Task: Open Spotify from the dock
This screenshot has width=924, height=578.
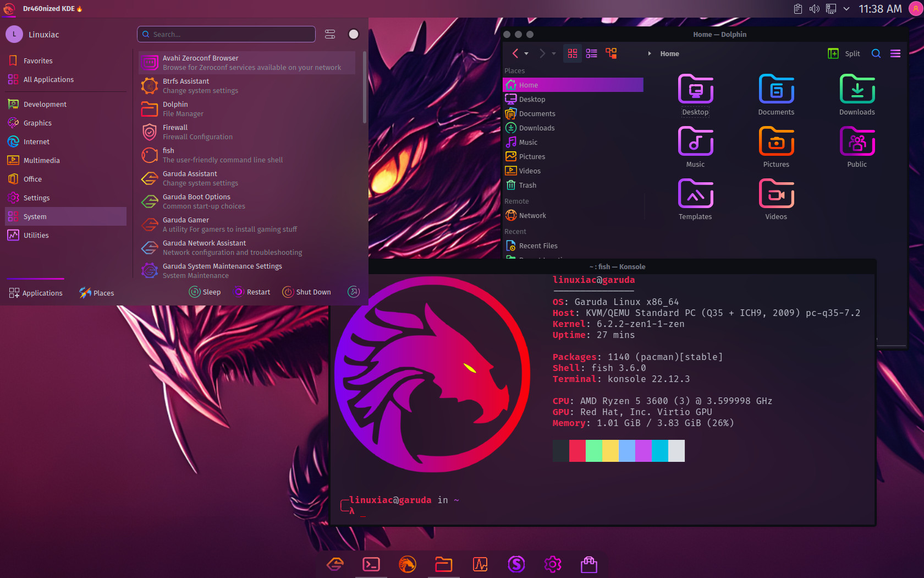Action: click(x=516, y=564)
